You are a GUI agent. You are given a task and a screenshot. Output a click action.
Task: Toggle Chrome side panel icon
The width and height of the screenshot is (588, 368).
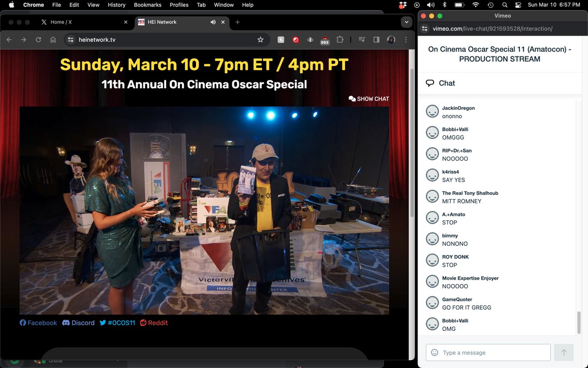click(x=376, y=40)
